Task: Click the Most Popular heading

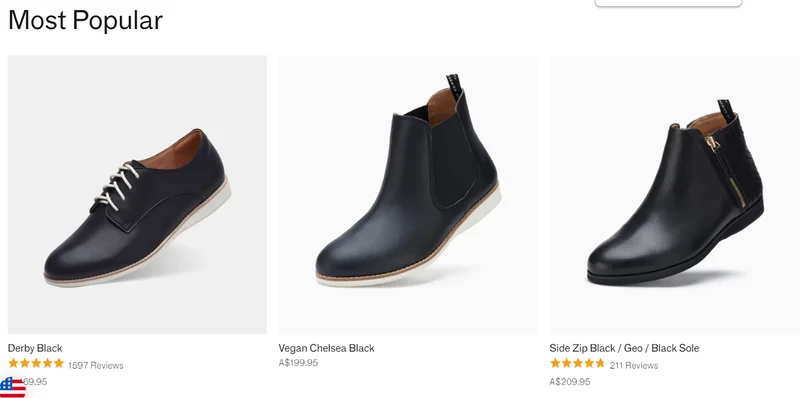Action: 85,20
